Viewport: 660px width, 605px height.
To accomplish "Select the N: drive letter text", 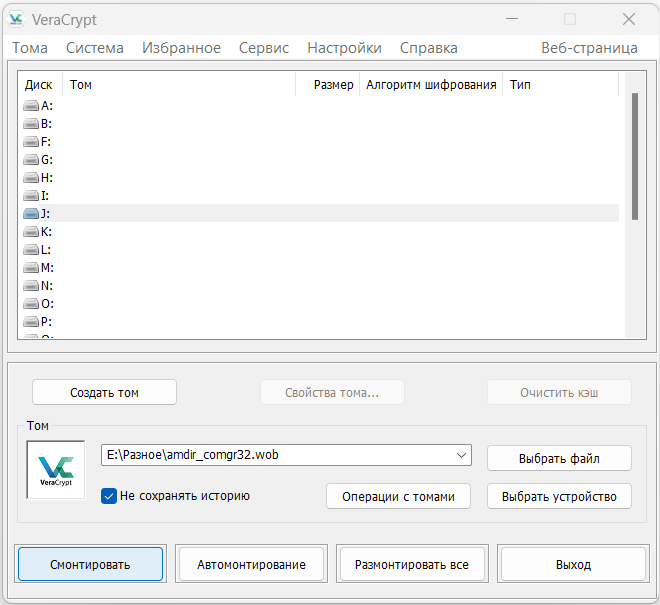I will point(47,286).
